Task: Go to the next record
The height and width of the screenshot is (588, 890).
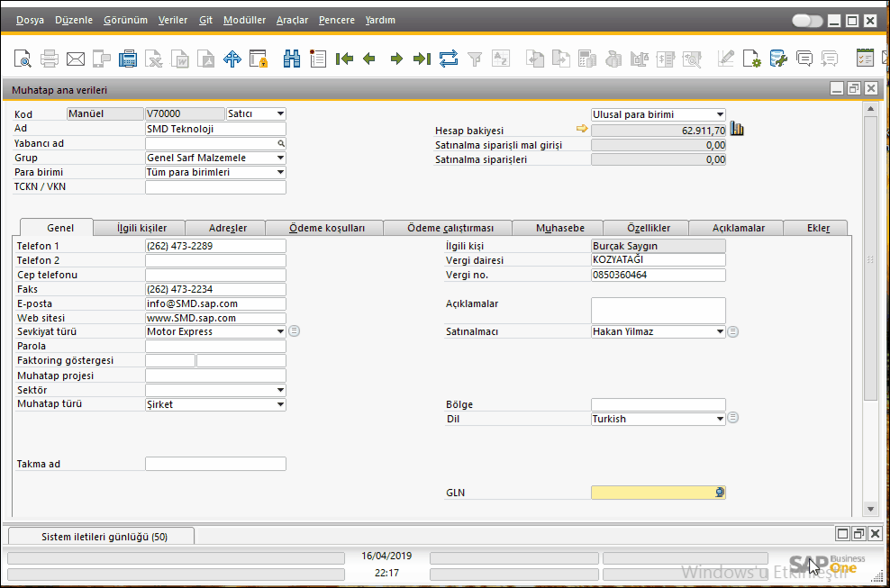Action: tap(396, 59)
